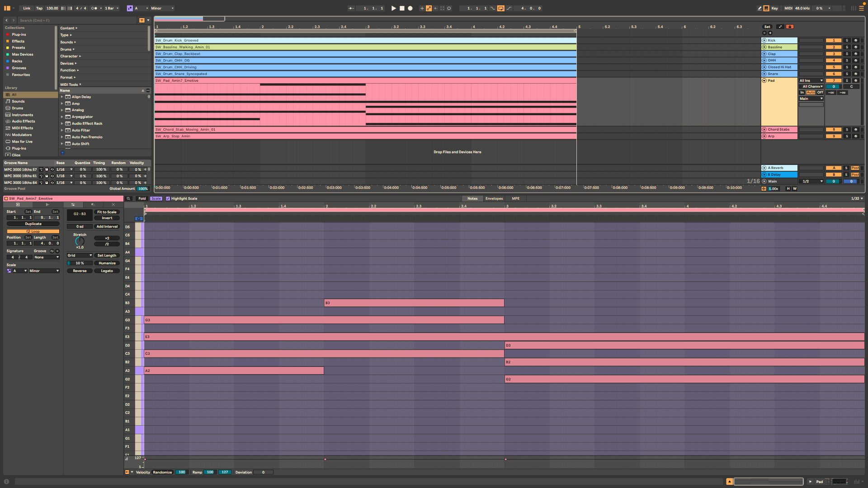868x488 pixels.
Task: Solo the Bassline track
Action: point(847,47)
